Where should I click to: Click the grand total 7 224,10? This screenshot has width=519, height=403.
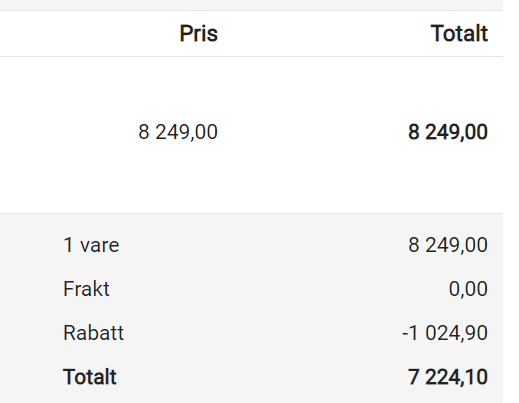coord(448,377)
